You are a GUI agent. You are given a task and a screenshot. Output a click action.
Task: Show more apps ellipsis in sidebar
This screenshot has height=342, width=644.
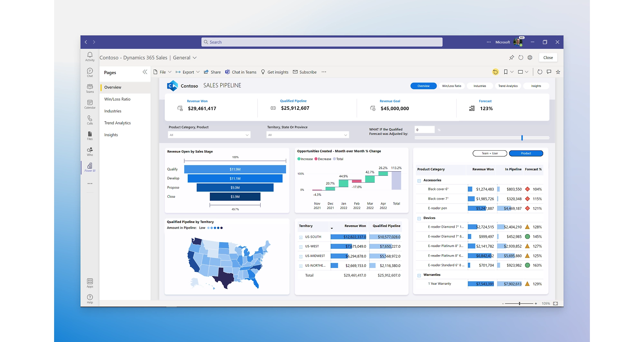[90, 184]
